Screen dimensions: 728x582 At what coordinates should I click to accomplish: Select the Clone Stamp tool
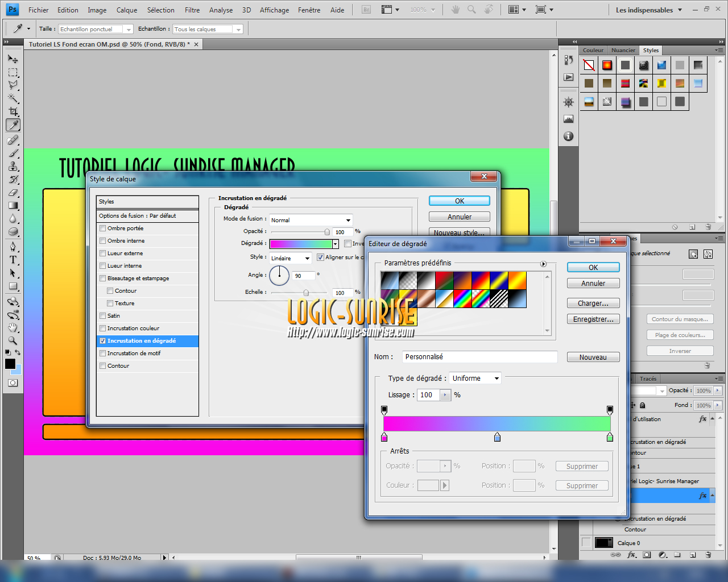[13, 166]
